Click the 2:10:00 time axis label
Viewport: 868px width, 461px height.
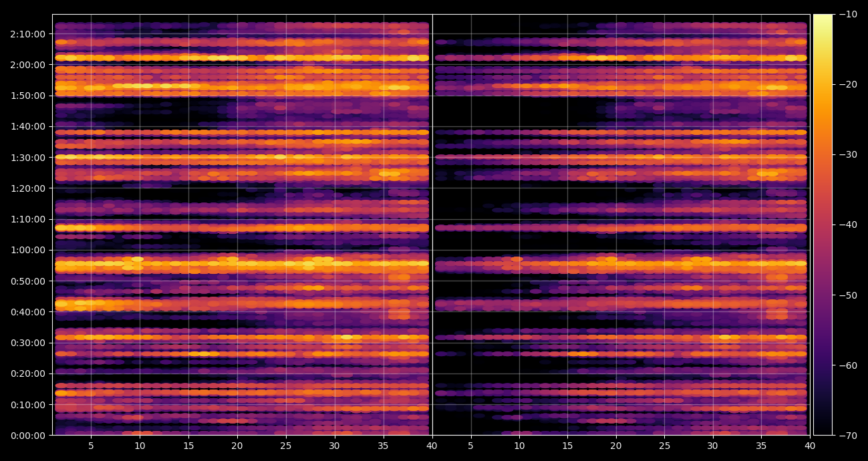click(28, 34)
